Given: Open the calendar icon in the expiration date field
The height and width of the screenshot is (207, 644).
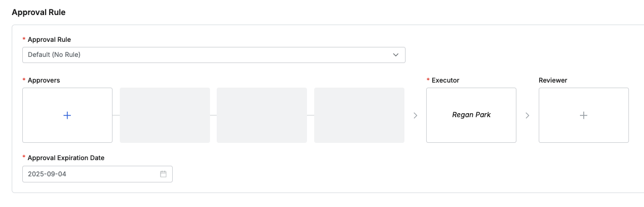Looking at the screenshot, I should [x=163, y=174].
